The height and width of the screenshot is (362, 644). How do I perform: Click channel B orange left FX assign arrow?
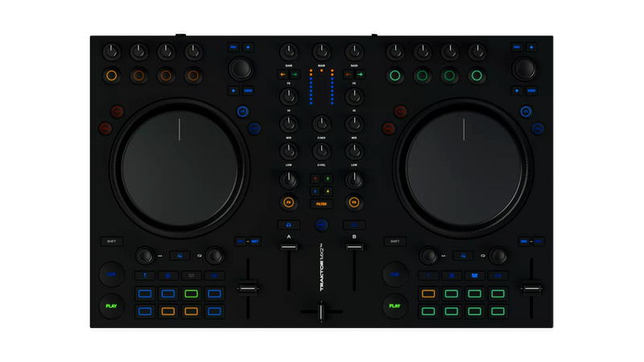[349, 75]
